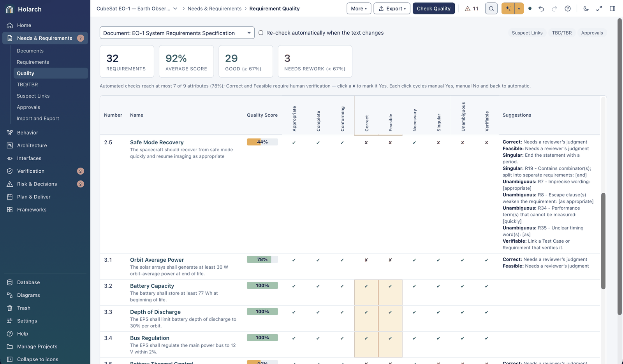Toggle Correct check for Bus Regulation

pyautogui.click(x=366, y=338)
